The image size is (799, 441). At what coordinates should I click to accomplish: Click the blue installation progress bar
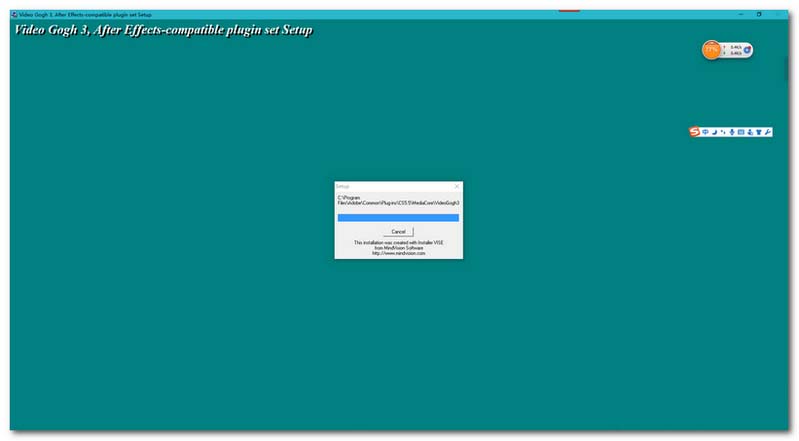click(x=398, y=218)
